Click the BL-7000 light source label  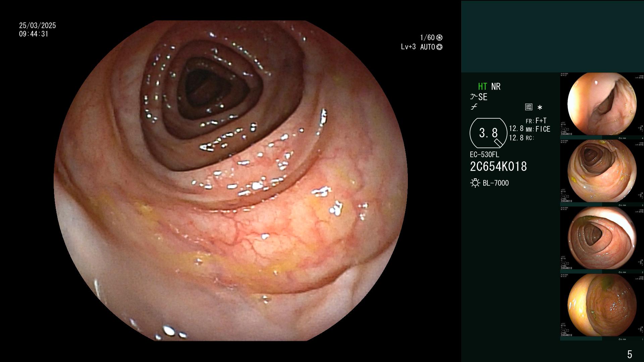(x=496, y=183)
